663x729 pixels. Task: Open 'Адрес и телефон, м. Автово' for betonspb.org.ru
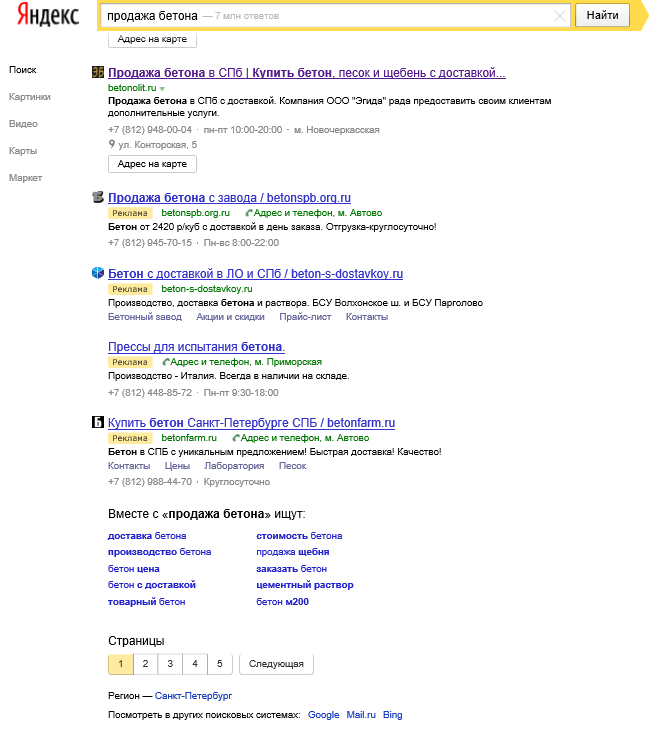click(318, 213)
